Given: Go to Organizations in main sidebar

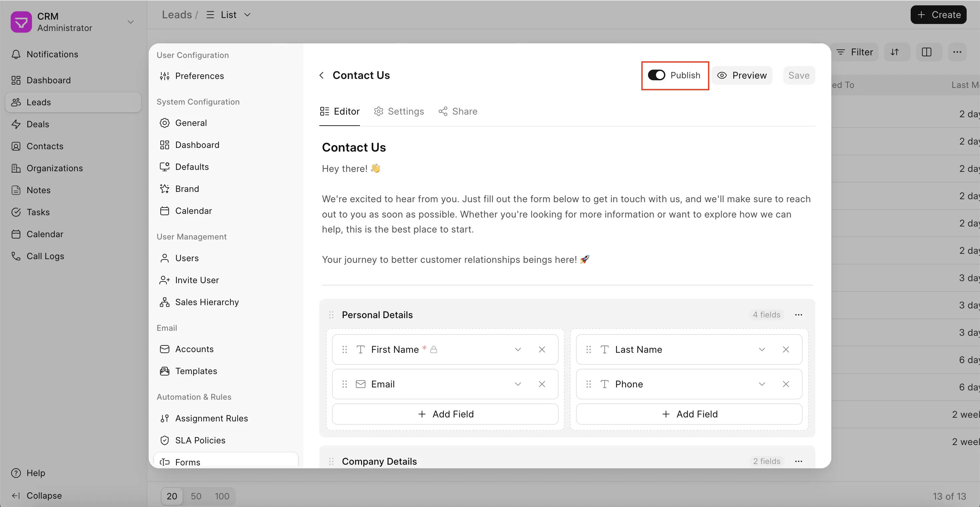Looking at the screenshot, I should (73, 168).
